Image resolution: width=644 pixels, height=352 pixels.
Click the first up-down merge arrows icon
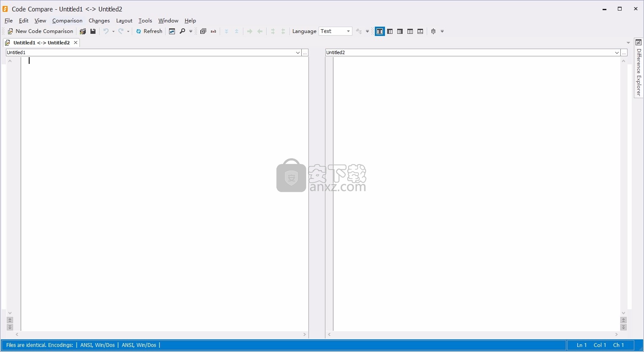273,31
